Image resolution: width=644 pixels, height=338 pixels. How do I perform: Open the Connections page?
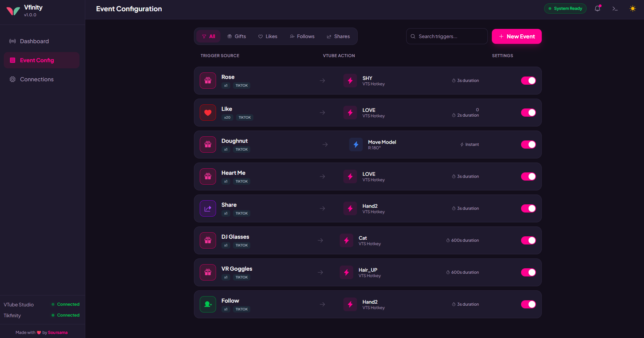click(x=37, y=79)
